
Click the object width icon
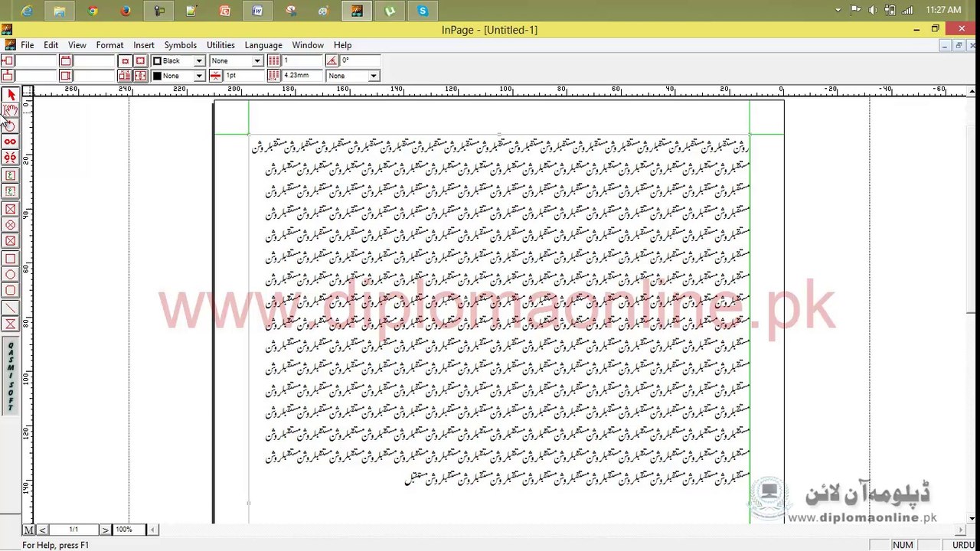(66, 60)
